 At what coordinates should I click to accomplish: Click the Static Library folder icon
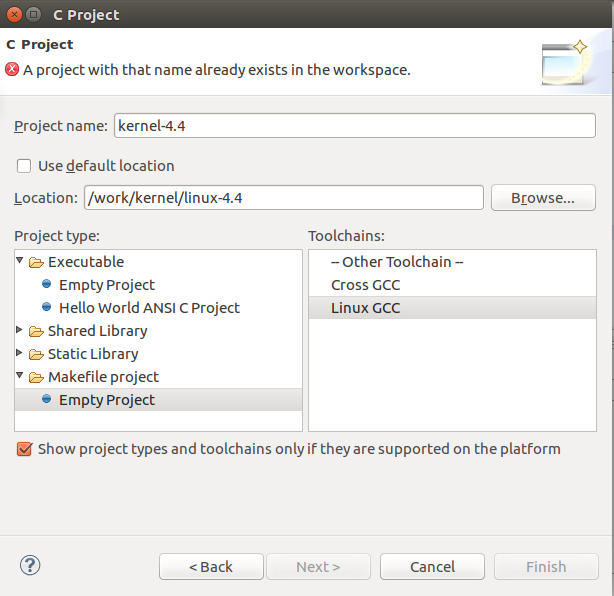pyautogui.click(x=36, y=355)
